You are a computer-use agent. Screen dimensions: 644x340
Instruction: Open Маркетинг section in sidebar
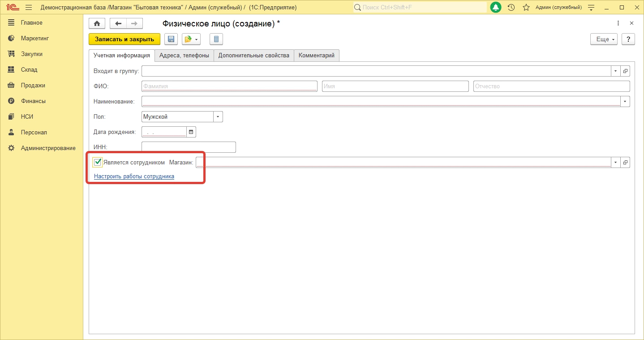pos(35,39)
